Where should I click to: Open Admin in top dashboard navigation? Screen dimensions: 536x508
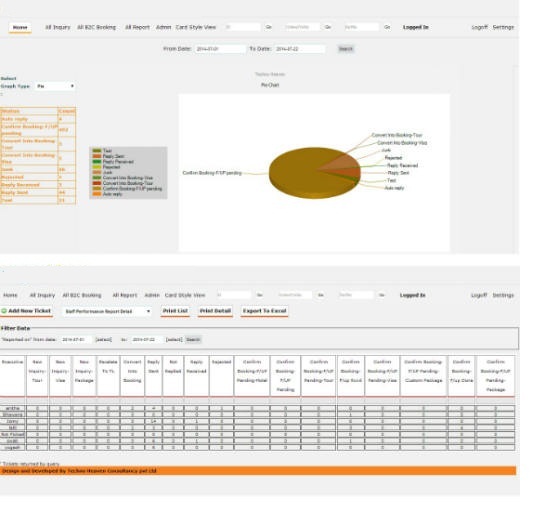pyautogui.click(x=163, y=27)
